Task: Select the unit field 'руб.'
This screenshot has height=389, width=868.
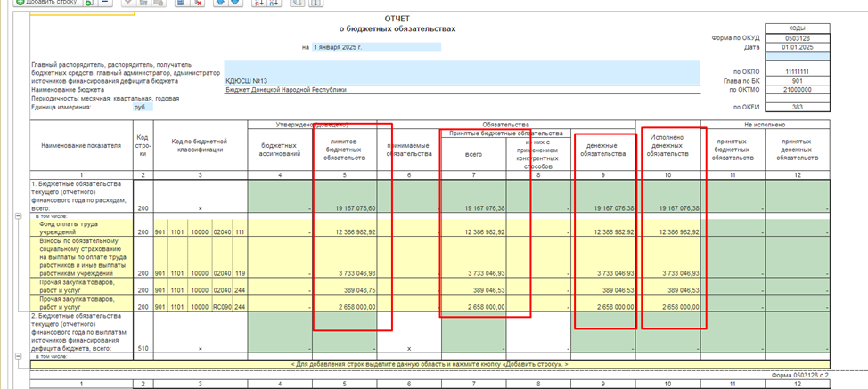Action: 143,107
